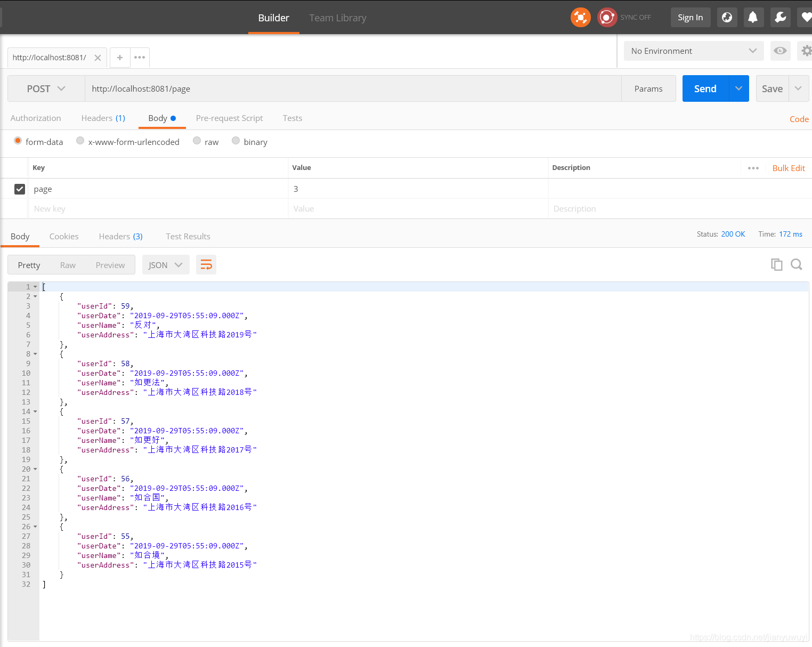This screenshot has height=647, width=812.
Task: Expand Send button dropdown arrow
Action: [x=738, y=88]
